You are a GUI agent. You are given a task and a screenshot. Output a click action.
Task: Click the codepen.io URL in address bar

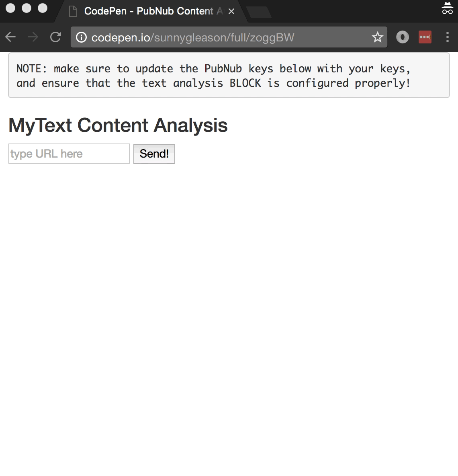pos(193,37)
